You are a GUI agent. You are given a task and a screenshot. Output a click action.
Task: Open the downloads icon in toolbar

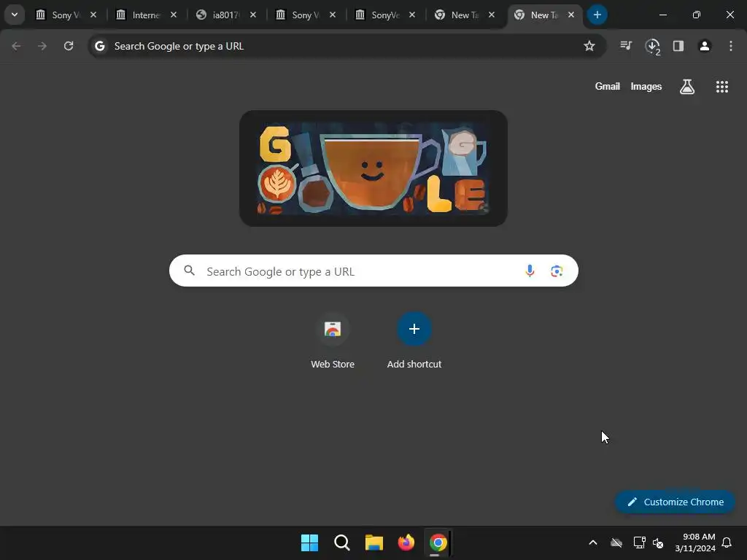pyautogui.click(x=652, y=46)
